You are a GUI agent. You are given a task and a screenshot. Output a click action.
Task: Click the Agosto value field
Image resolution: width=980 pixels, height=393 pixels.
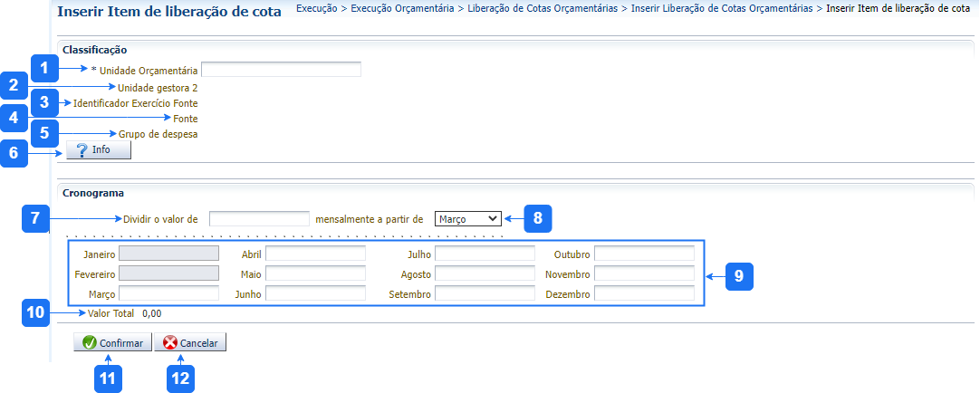(x=485, y=273)
